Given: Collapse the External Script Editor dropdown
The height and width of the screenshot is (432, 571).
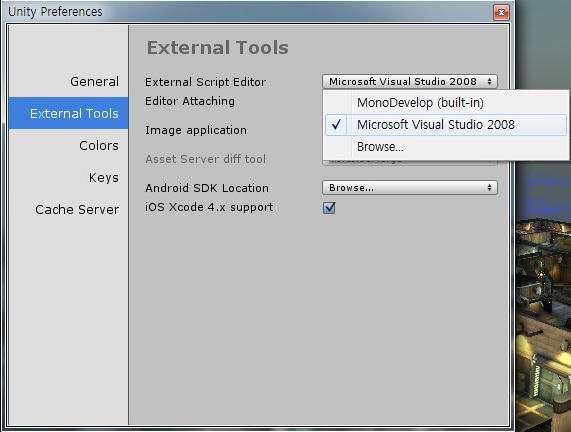Looking at the screenshot, I should [x=410, y=82].
